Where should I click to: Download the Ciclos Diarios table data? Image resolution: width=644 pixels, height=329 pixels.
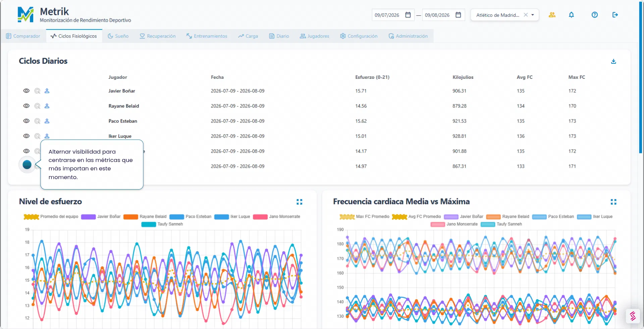613,61
